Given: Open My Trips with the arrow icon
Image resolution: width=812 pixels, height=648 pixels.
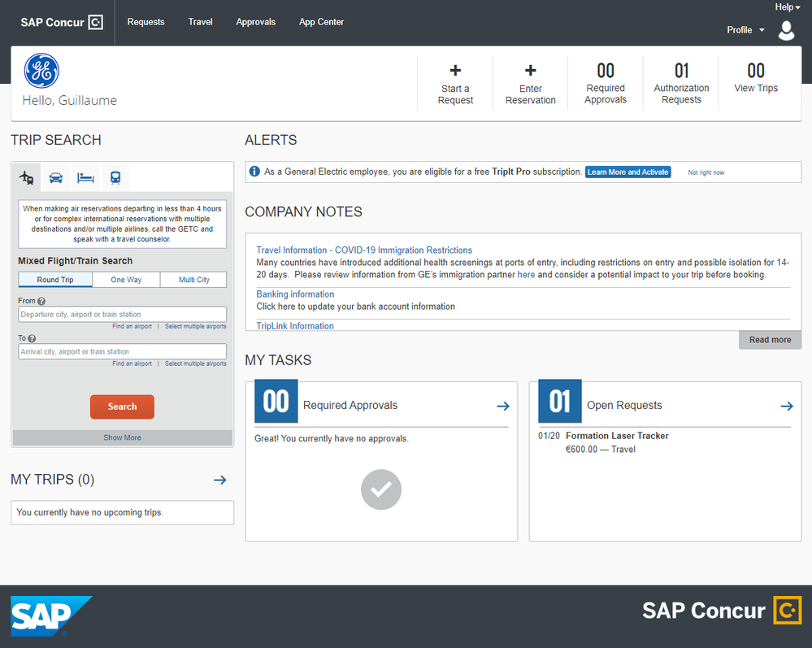Looking at the screenshot, I should (x=220, y=481).
